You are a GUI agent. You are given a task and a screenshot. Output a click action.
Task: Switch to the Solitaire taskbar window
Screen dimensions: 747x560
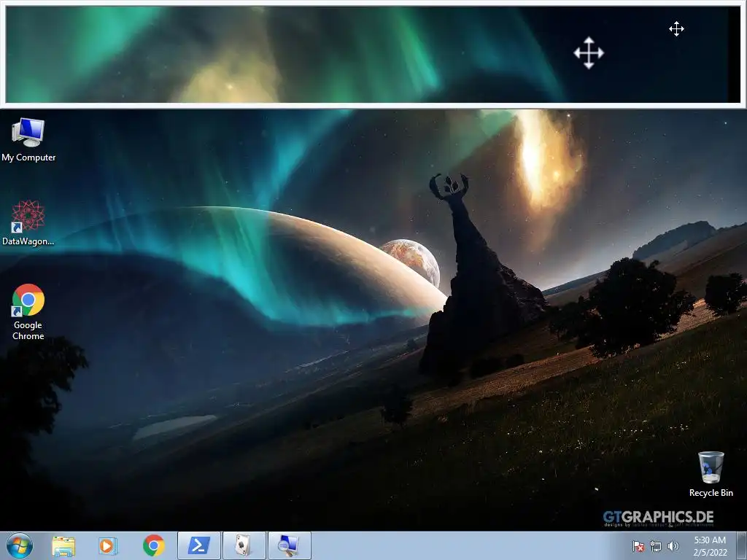(244, 545)
